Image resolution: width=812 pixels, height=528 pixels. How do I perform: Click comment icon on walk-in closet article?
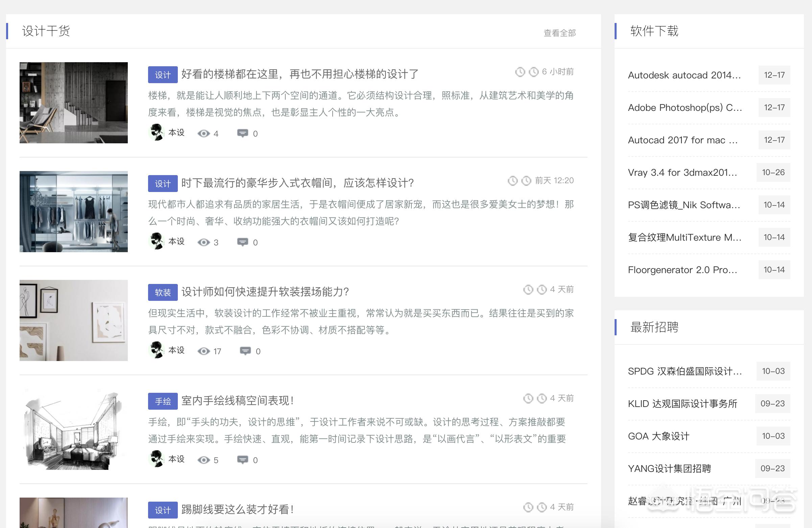tap(242, 242)
